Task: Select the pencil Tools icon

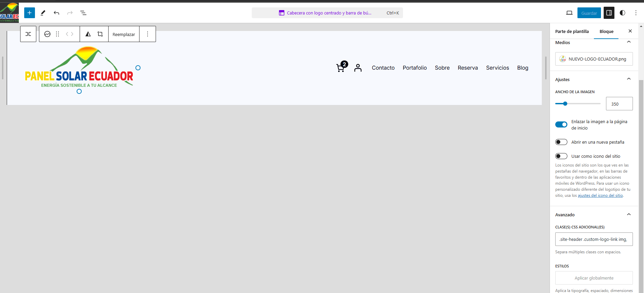Action: click(43, 13)
